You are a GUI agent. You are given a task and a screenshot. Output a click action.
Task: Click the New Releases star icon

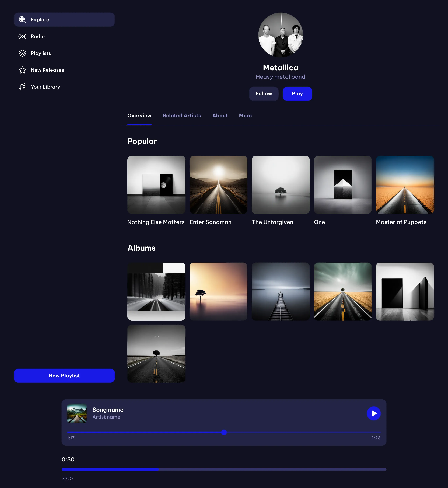pos(22,70)
